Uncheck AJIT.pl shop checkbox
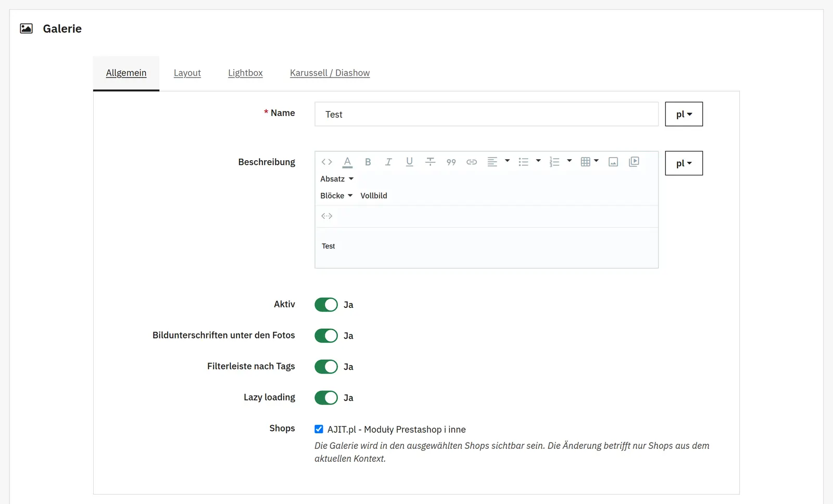The width and height of the screenshot is (833, 504). click(x=319, y=429)
